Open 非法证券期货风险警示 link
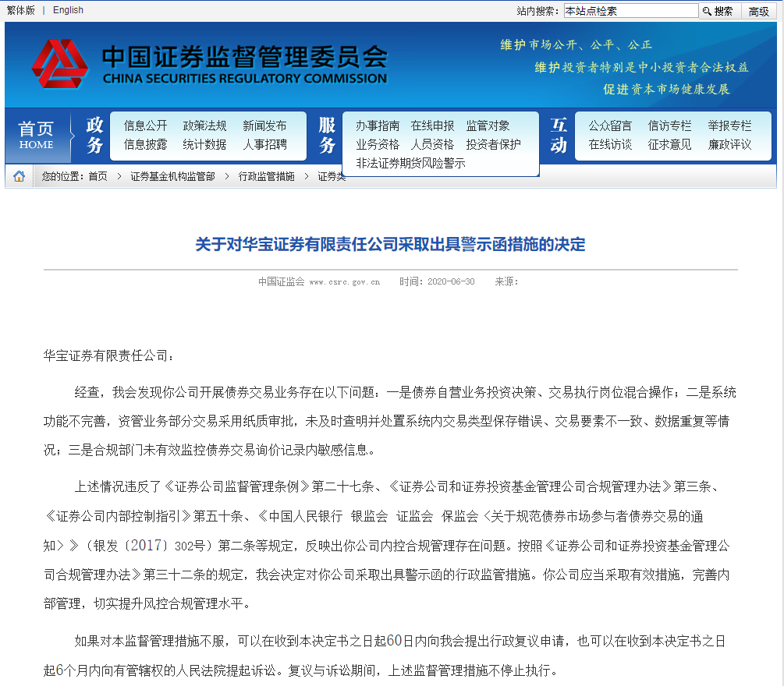 tap(410, 163)
